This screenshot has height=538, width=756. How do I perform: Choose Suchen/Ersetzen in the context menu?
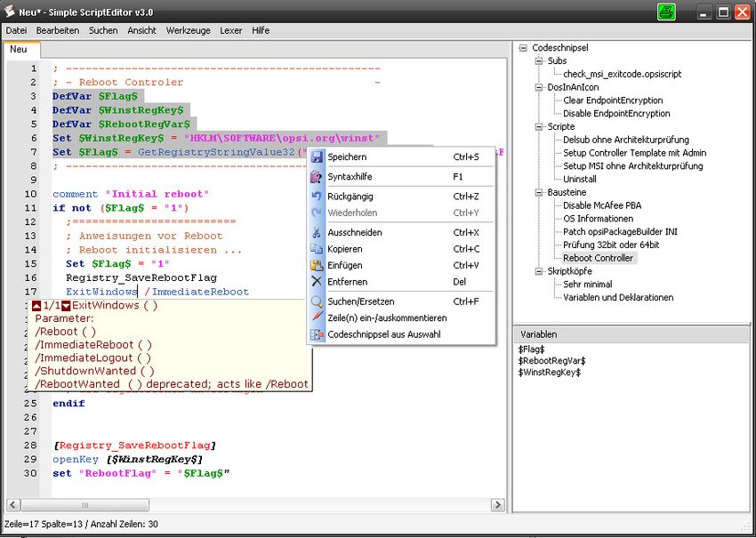point(401,301)
